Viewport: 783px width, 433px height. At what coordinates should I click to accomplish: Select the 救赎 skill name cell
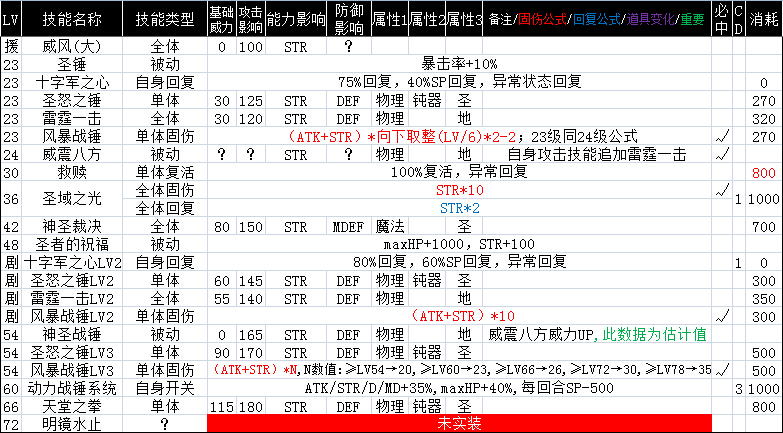point(72,172)
